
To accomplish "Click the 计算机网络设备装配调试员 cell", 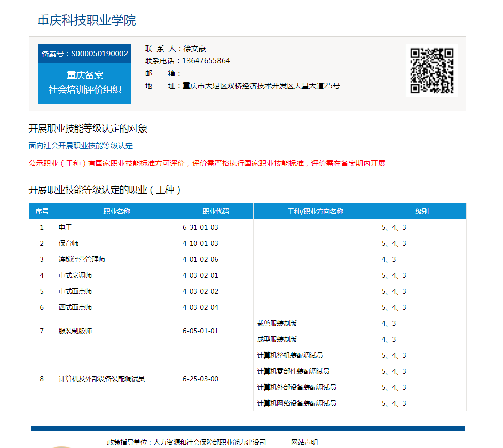I will click(316, 403).
